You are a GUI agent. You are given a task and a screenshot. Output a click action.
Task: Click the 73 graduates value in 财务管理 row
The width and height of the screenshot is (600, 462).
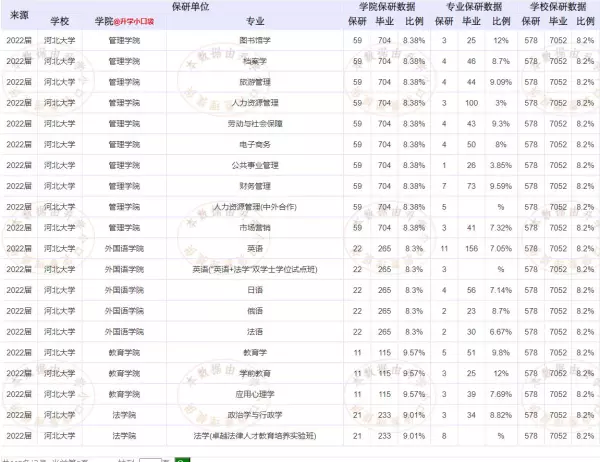[471, 186]
